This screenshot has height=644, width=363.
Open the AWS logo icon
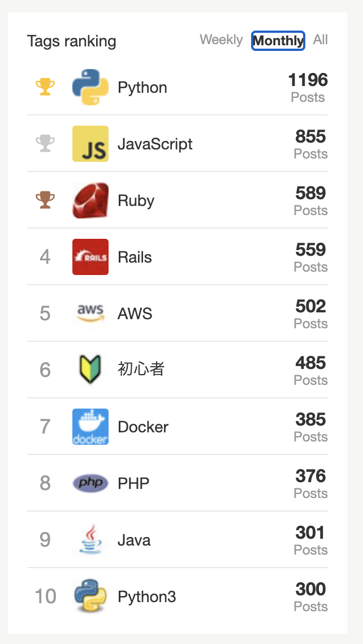[90, 314]
